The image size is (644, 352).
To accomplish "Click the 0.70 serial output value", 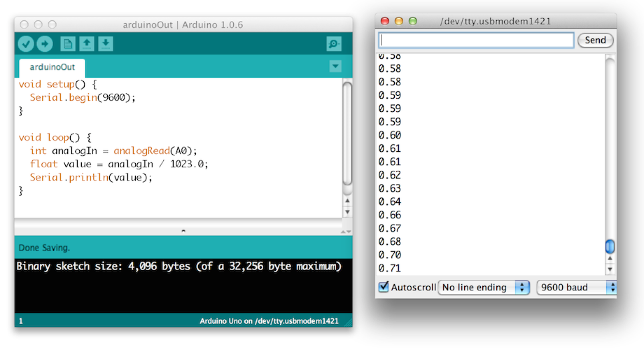I will [389, 255].
